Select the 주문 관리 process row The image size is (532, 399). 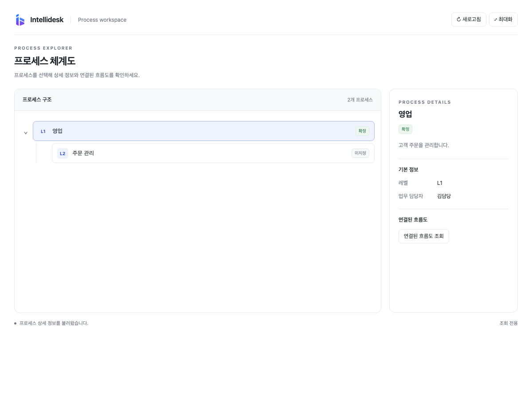coord(213,153)
